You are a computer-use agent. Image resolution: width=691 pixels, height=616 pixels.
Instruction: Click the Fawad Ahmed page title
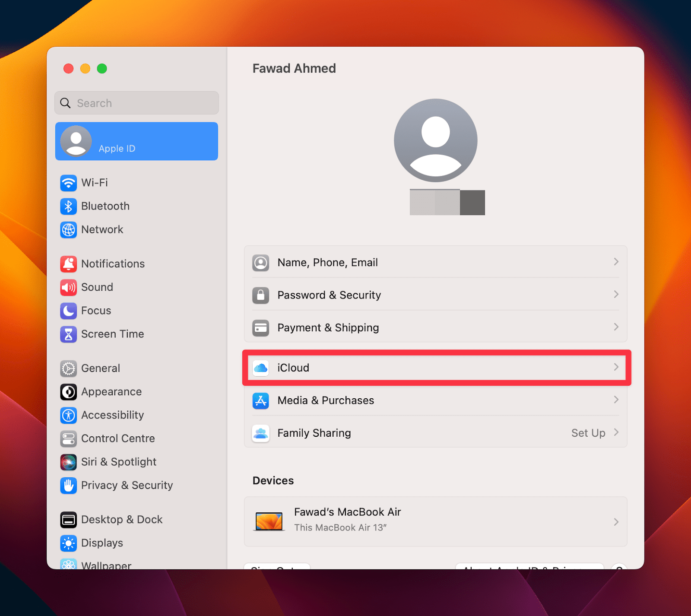(x=294, y=68)
